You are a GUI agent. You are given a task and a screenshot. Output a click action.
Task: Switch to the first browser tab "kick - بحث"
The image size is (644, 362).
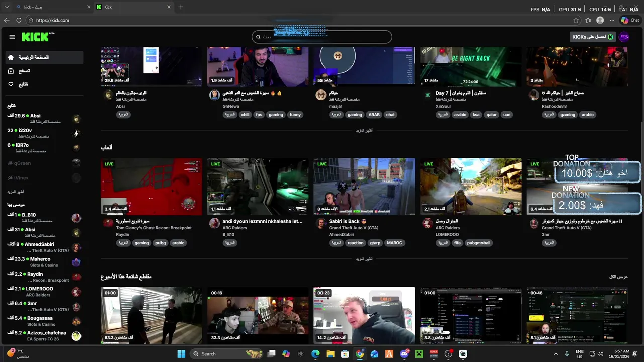(x=53, y=7)
